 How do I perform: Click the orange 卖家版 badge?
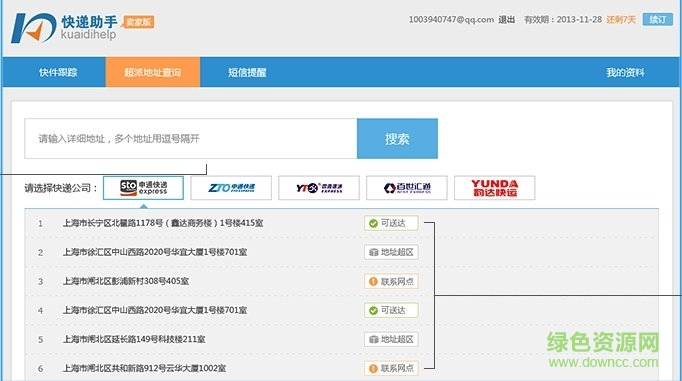tap(138, 22)
